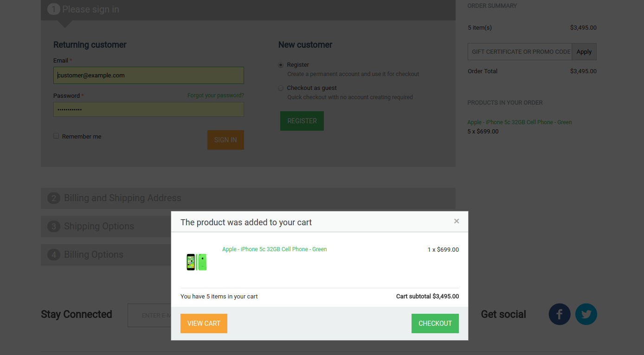The width and height of the screenshot is (644, 355).
Task: Click the Order Total label
Action: 483,71
